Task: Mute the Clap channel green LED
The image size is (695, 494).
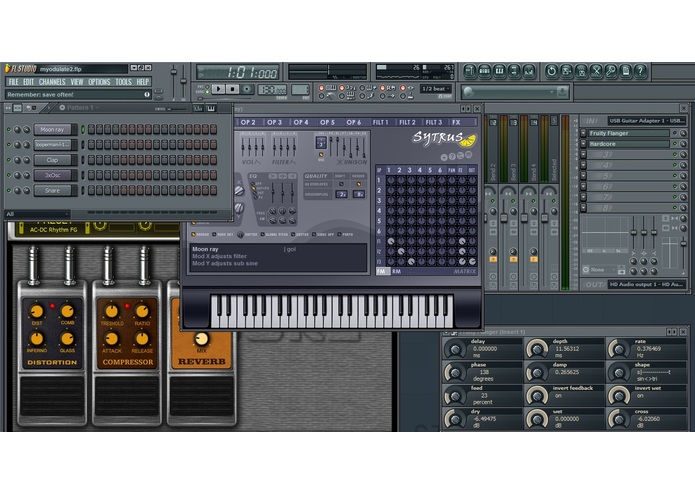Action: click(x=9, y=160)
